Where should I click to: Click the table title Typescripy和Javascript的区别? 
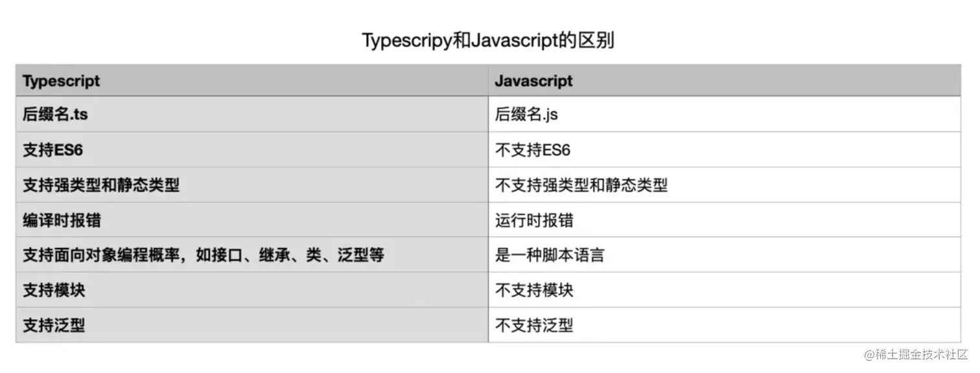tap(488, 40)
